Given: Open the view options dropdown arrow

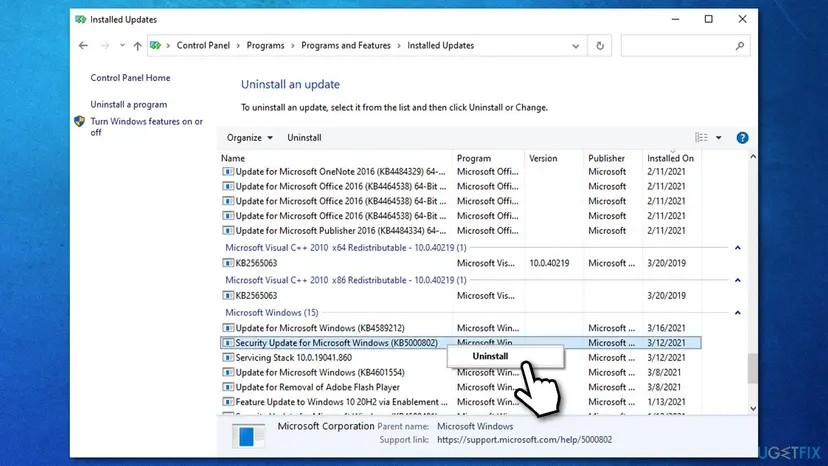Looking at the screenshot, I should tap(719, 138).
